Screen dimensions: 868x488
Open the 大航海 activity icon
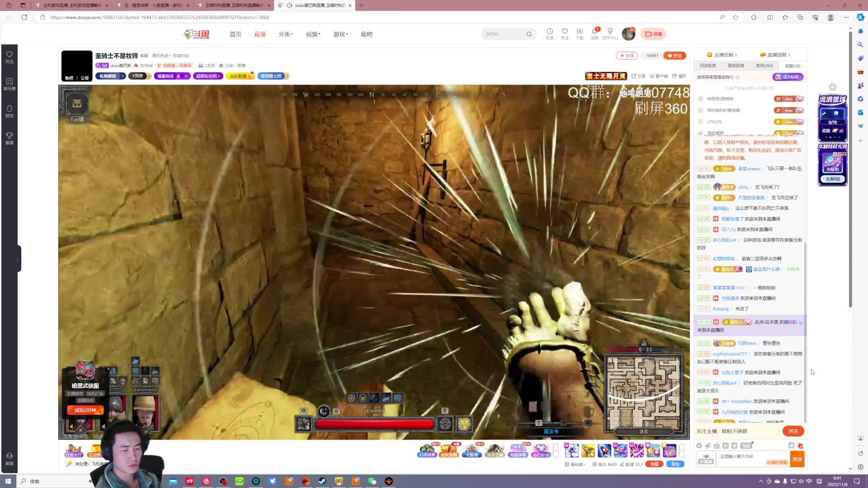tap(472, 450)
